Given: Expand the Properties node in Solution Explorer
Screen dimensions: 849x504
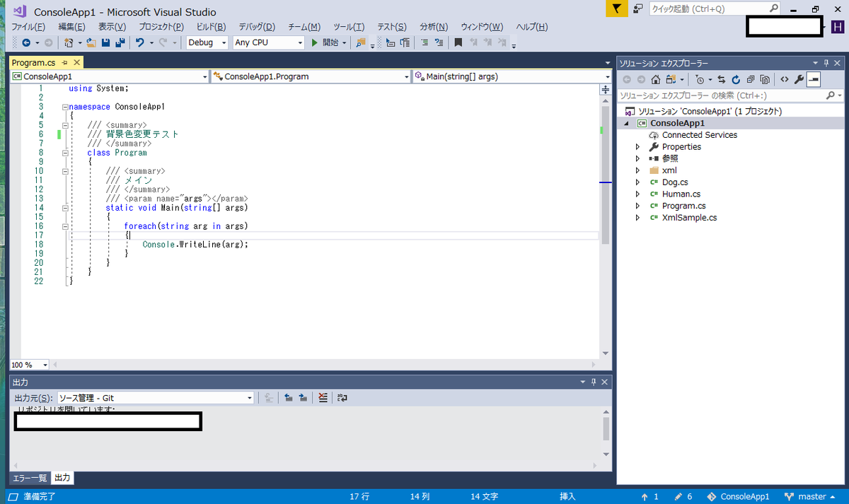Looking at the screenshot, I should pos(637,147).
